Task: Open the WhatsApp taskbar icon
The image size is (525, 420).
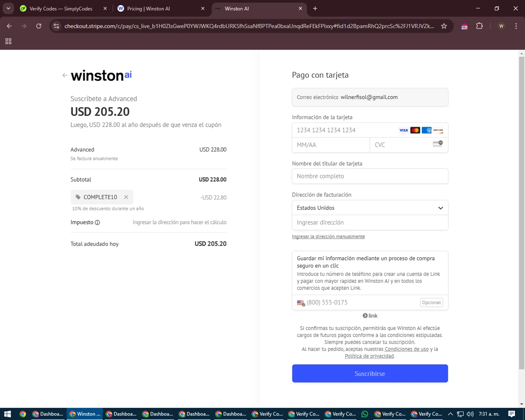Action: [x=365, y=414]
